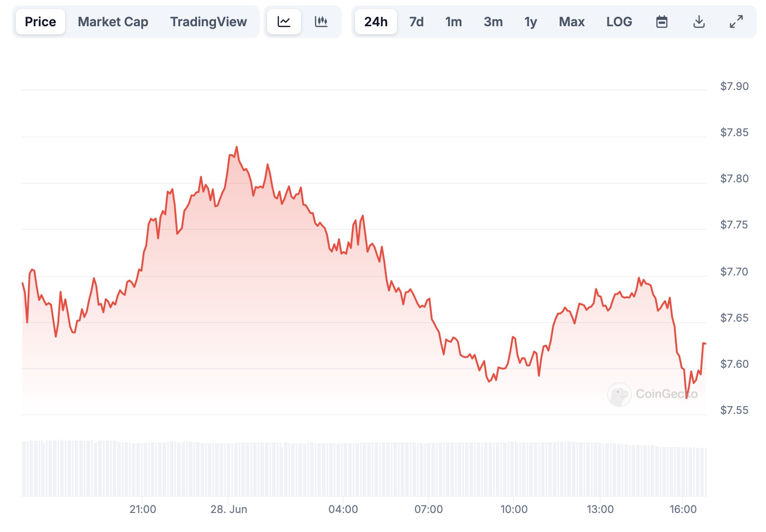Switch to the Price tab
The image size is (766, 532).
click(x=40, y=22)
